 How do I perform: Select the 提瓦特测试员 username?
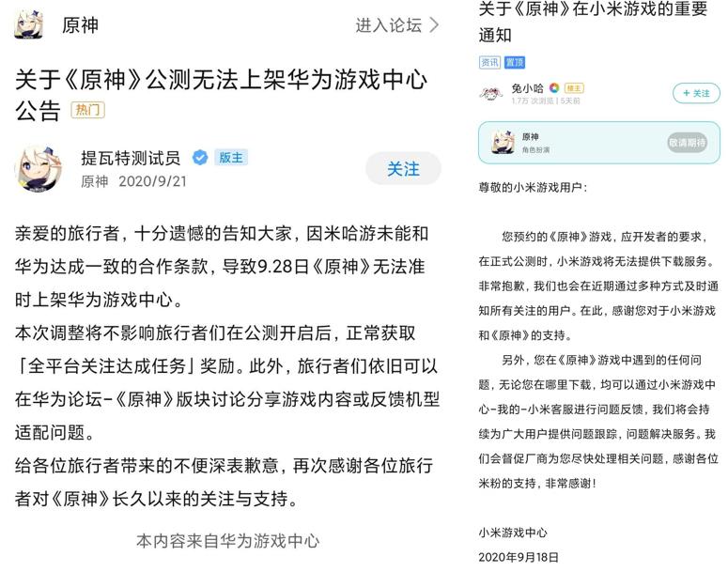coord(131,158)
